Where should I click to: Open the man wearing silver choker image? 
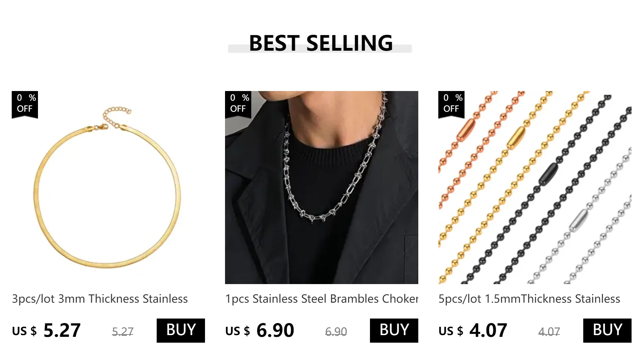[x=322, y=188]
